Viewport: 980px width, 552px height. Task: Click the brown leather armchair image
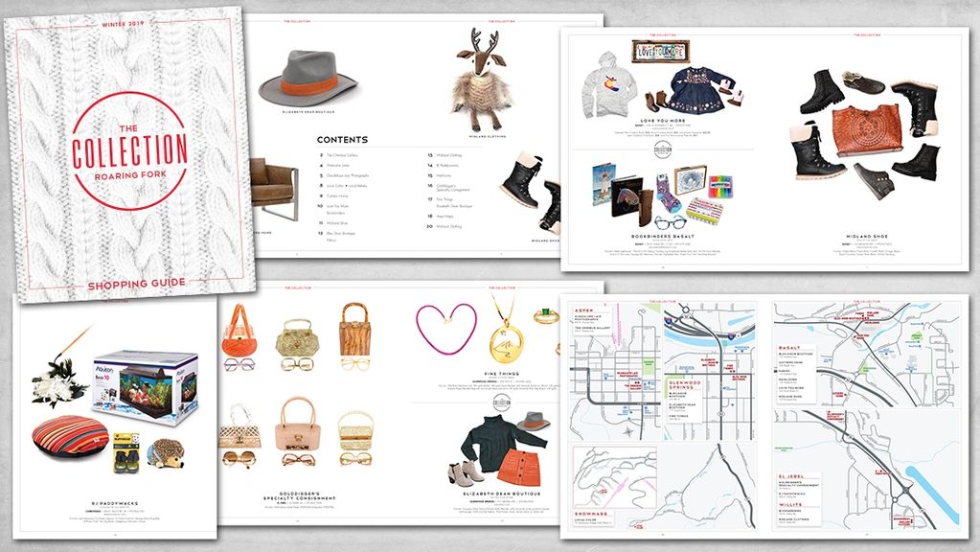(x=272, y=186)
